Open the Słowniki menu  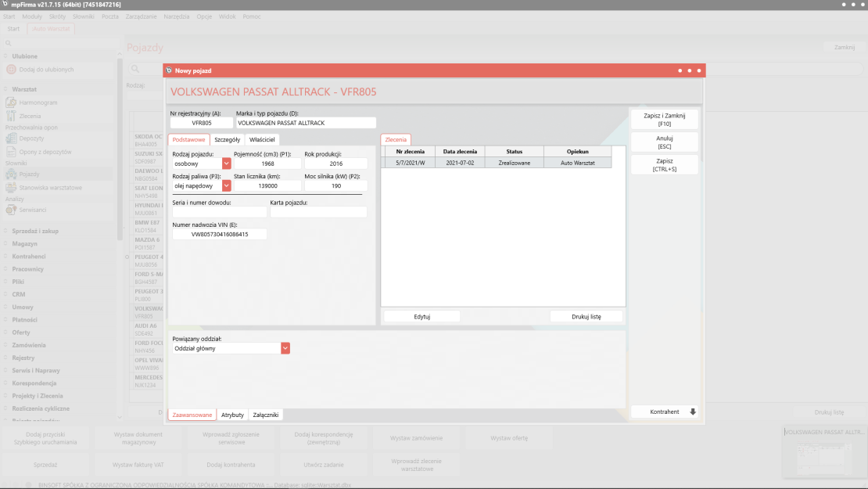pos(84,16)
